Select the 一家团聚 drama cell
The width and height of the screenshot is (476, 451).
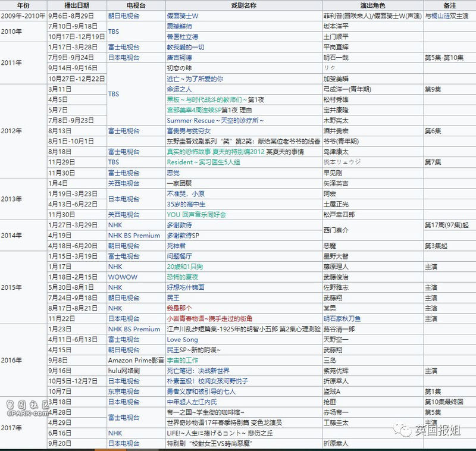click(244, 183)
